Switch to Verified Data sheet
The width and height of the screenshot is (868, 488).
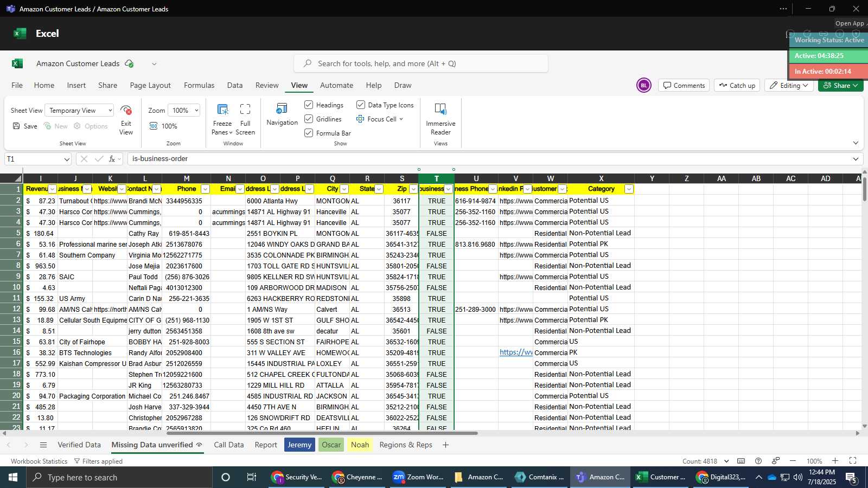[x=79, y=445]
